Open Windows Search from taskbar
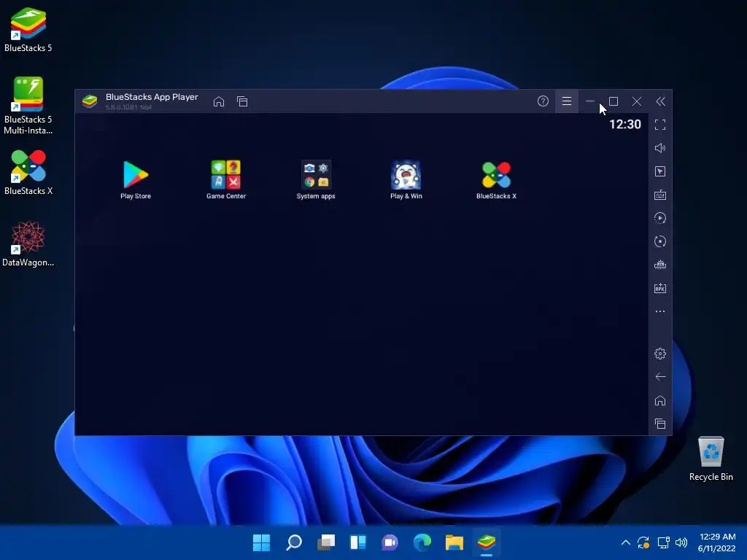 [294, 542]
